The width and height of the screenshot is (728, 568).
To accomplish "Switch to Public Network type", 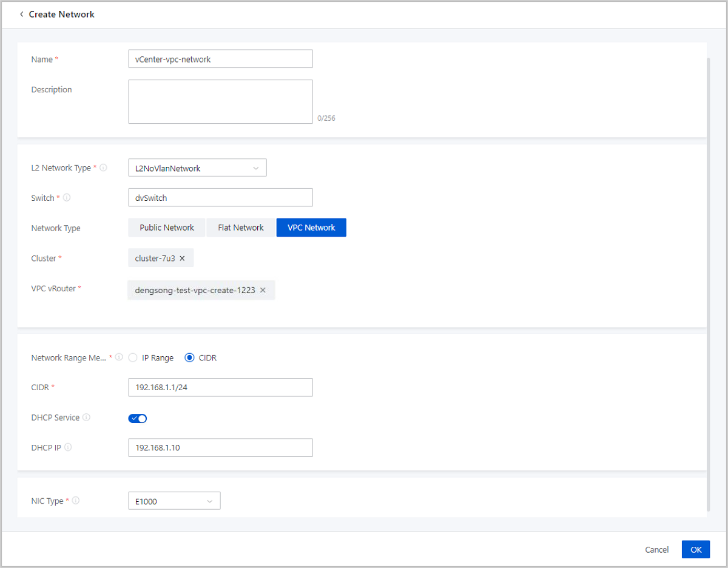I will 167,228.
